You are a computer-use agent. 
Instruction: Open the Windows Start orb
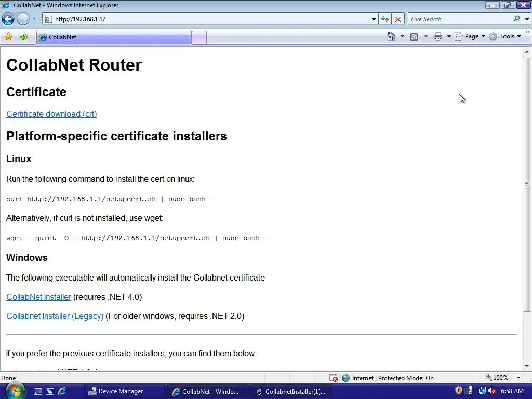coord(15,391)
